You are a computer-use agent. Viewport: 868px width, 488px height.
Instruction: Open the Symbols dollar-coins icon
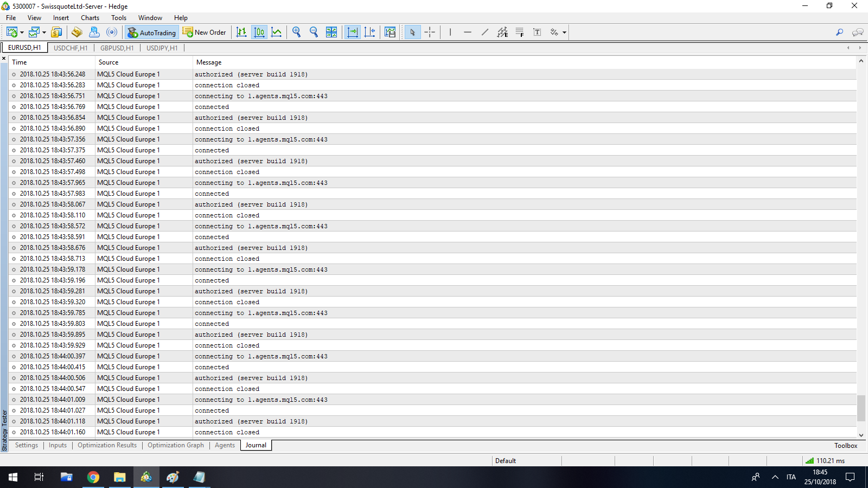pos(56,33)
